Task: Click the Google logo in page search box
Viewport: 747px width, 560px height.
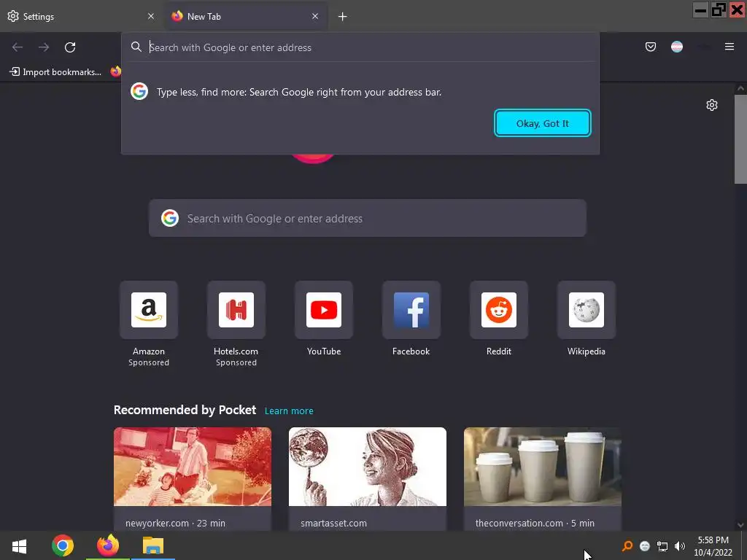Action: pos(169,218)
